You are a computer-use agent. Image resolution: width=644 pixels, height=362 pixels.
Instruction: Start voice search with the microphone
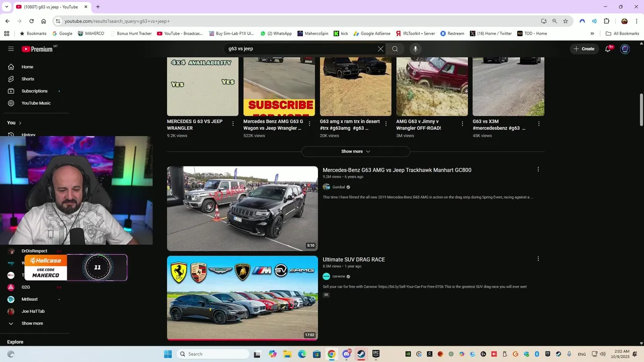[415, 49]
